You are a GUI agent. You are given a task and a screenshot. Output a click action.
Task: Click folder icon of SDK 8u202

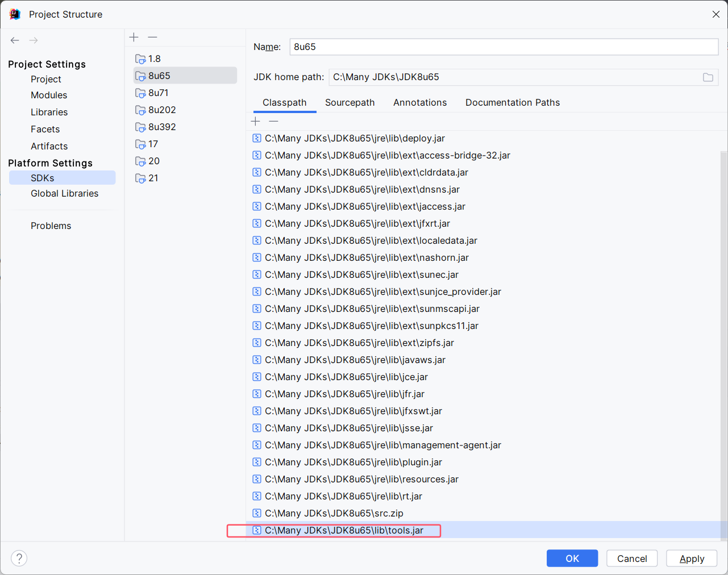coord(140,110)
